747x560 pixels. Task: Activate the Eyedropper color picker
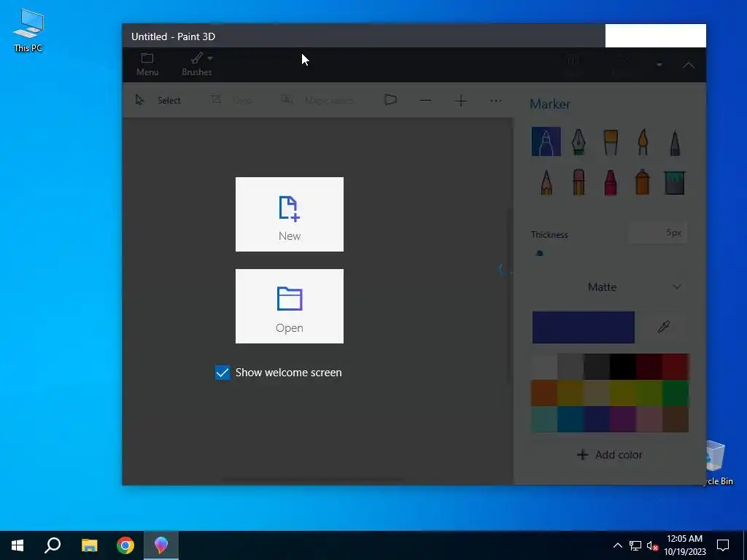pyautogui.click(x=664, y=327)
